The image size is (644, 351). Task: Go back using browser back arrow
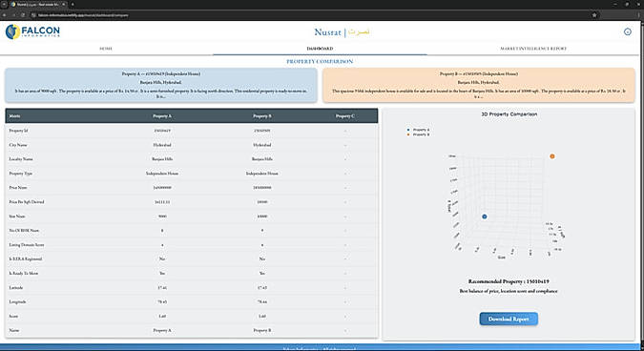4,15
